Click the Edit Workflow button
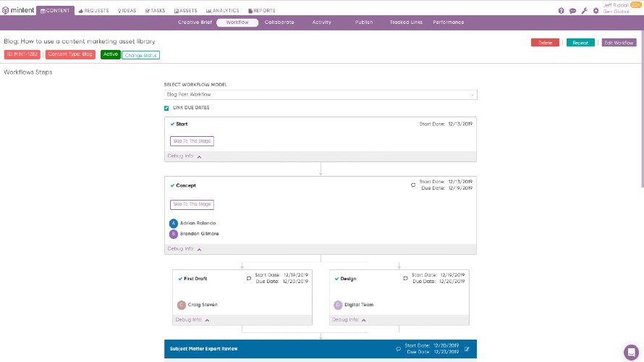The width and height of the screenshot is (644, 362). coord(619,43)
